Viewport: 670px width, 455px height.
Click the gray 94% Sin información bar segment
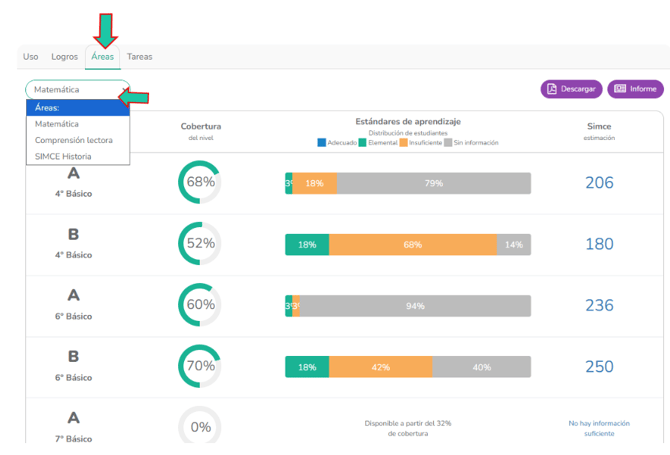pyautogui.click(x=415, y=306)
